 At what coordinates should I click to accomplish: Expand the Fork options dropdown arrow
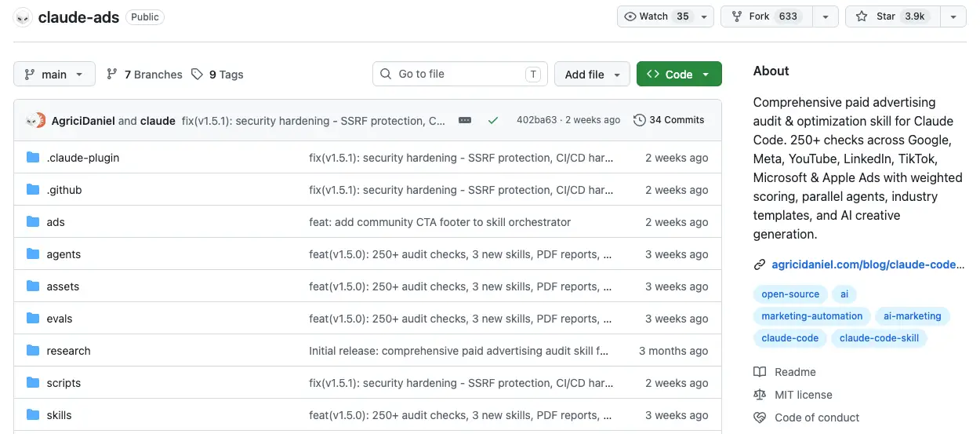point(826,16)
